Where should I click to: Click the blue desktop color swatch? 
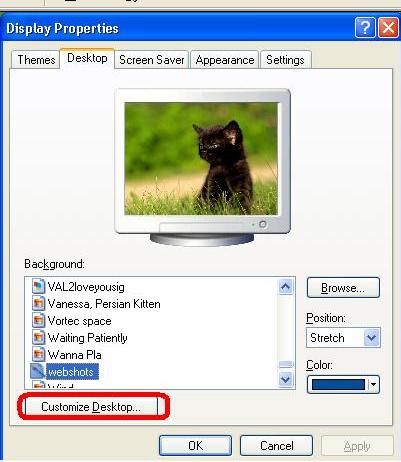[x=338, y=385]
